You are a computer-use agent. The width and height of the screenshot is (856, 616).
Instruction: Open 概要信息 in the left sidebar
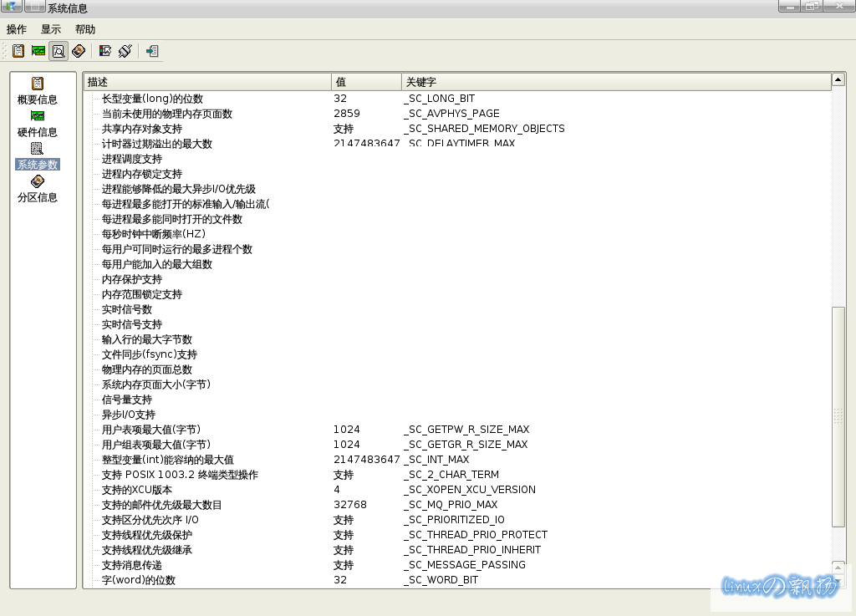click(x=38, y=91)
